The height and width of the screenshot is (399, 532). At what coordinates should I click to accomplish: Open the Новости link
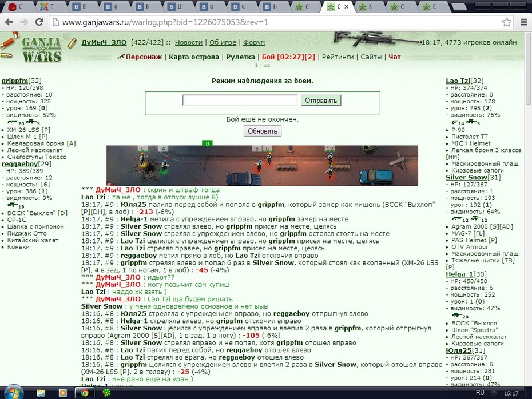click(x=189, y=42)
